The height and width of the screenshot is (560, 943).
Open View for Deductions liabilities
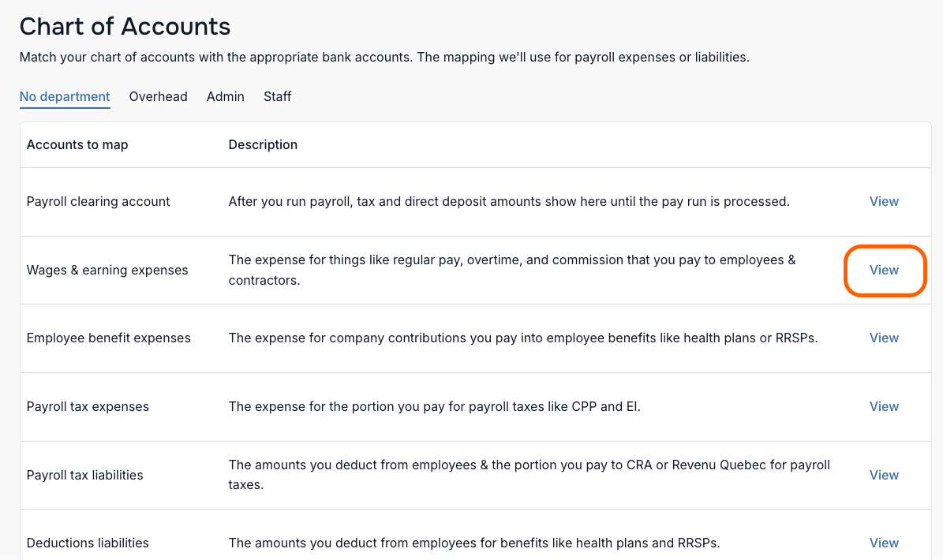884,543
